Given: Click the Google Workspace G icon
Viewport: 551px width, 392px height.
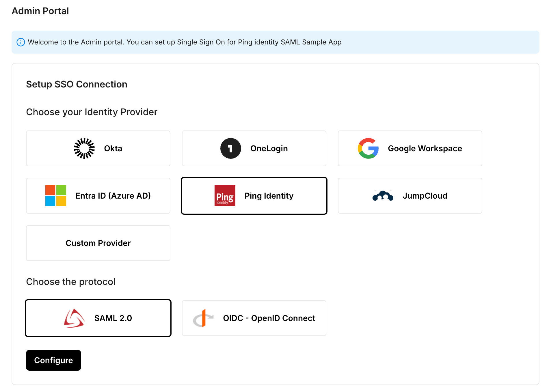Looking at the screenshot, I should (x=368, y=148).
